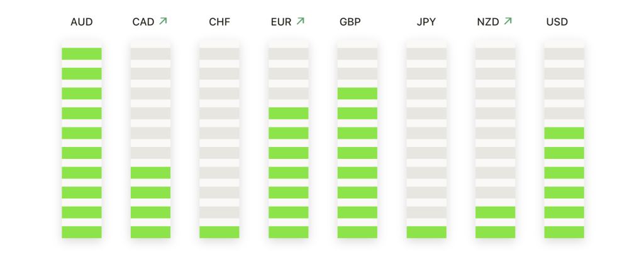Click the highest green bar in EUR meter

click(x=288, y=113)
